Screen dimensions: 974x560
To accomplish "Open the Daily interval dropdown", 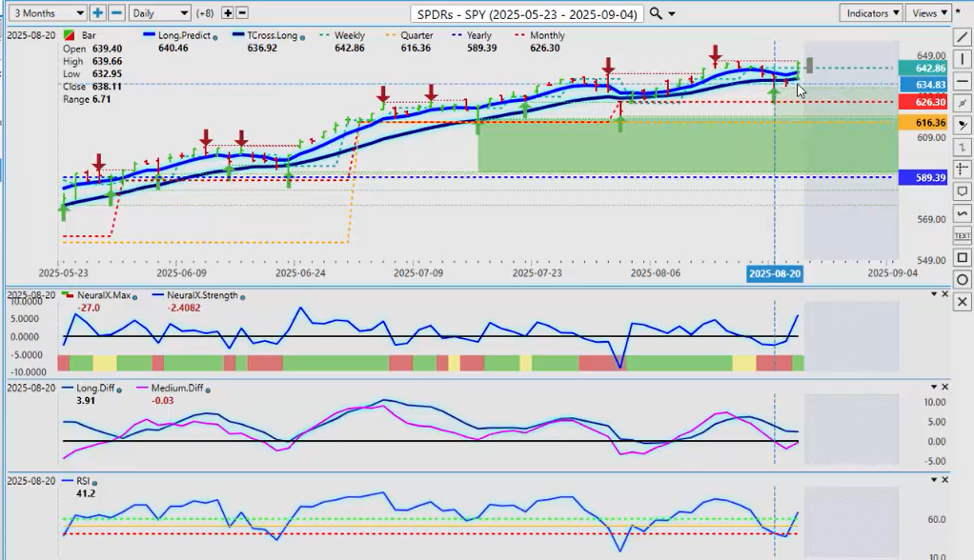I will pyautogui.click(x=160, y=13).
